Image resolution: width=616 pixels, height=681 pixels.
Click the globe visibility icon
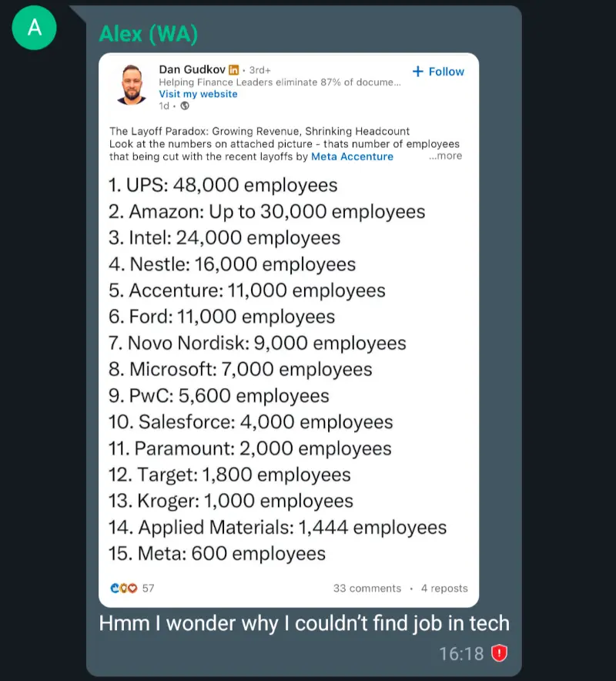pyautogui.click(x=185, y=106)
